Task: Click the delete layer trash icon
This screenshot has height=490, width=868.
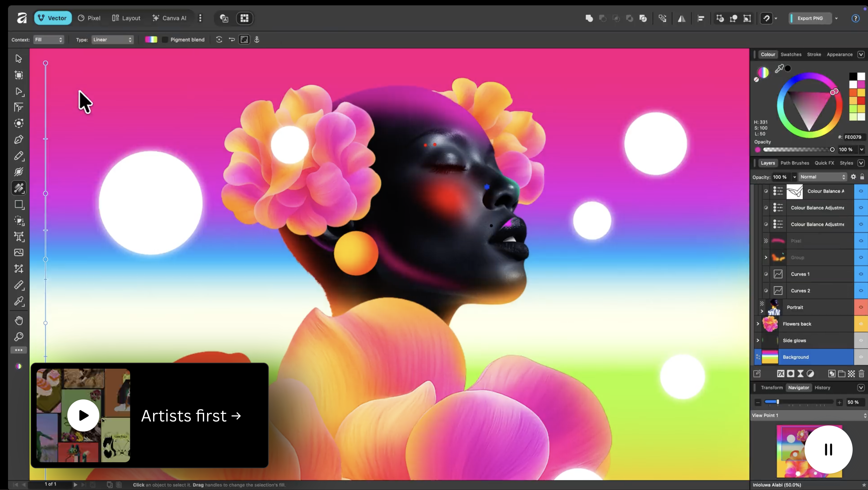Action: (861, 373)
